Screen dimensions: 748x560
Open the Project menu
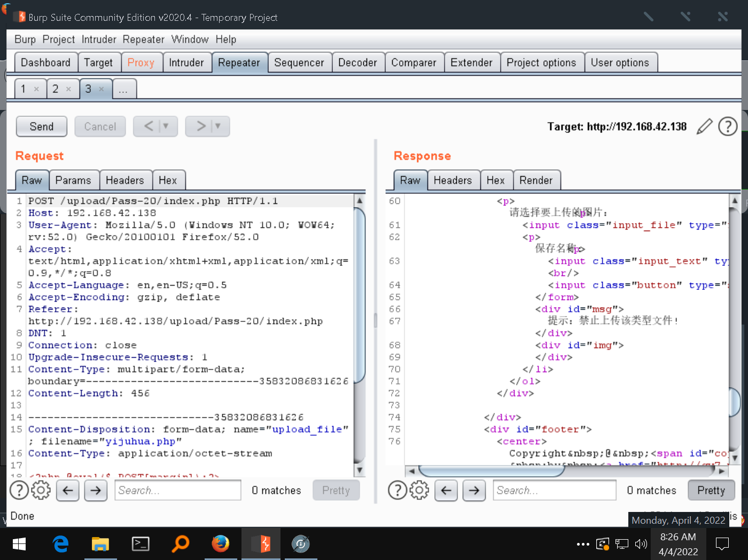click(x=59, y=40)
